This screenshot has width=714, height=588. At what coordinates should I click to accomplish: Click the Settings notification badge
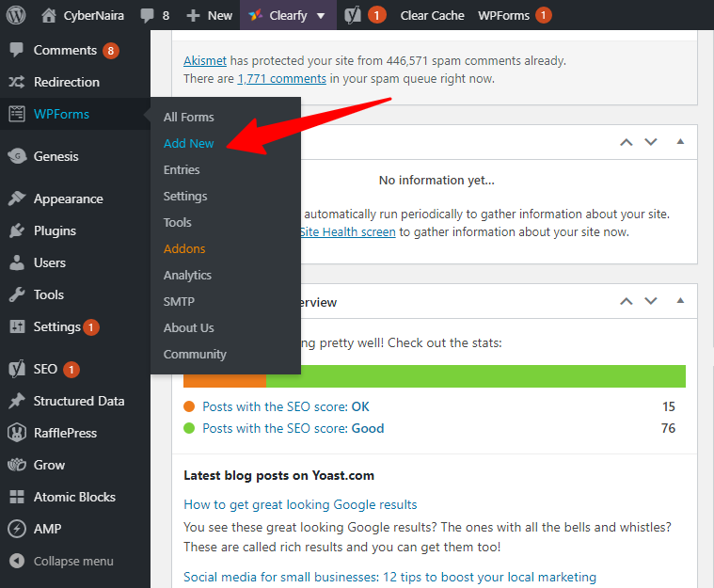91,327
